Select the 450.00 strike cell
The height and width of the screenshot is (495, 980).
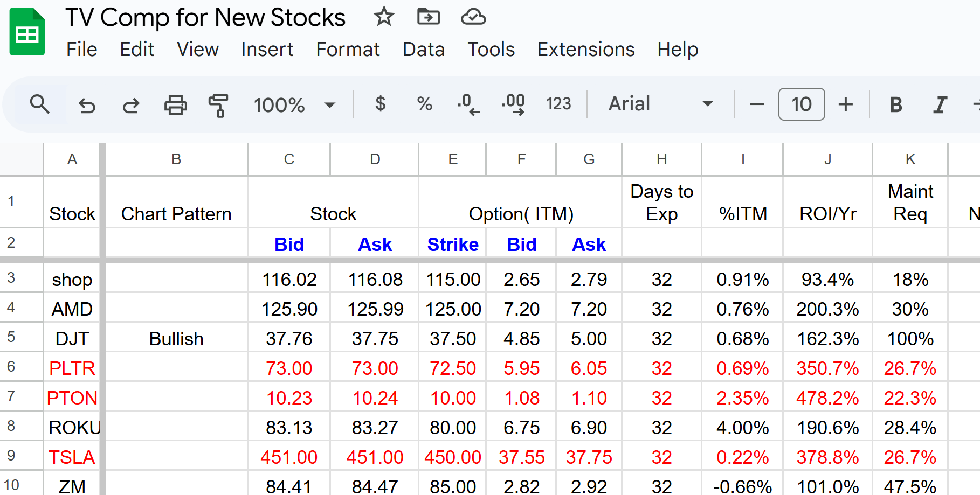tap(453, 457)
